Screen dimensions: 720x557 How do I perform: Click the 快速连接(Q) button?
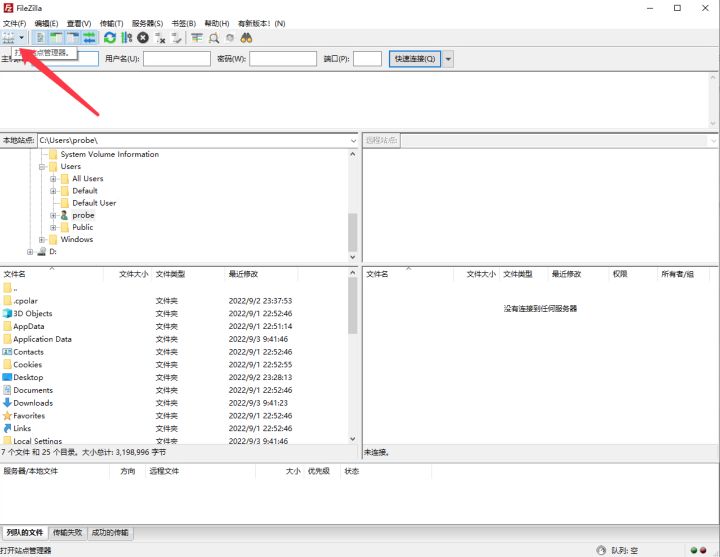coord(414,59)
